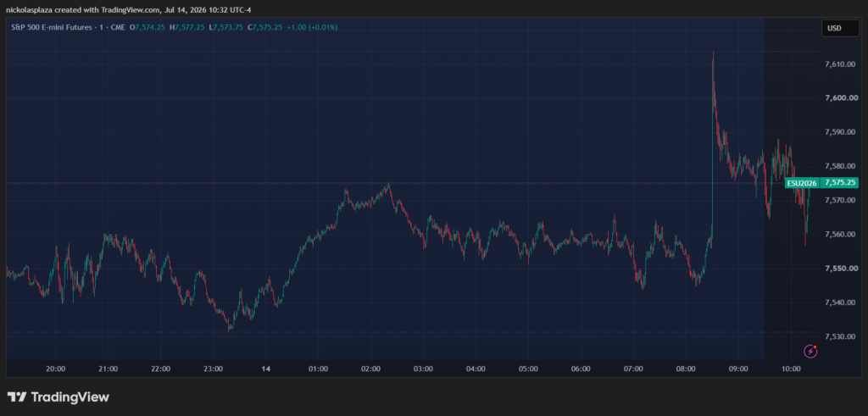Click the 03:00 time axis label

(424, 369)
